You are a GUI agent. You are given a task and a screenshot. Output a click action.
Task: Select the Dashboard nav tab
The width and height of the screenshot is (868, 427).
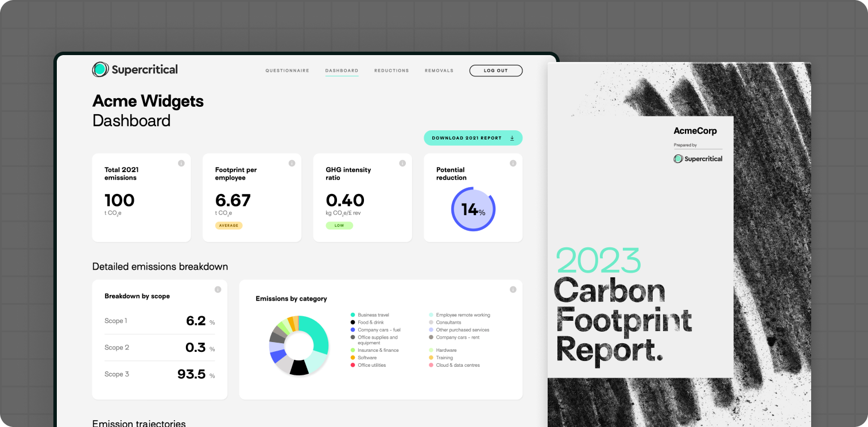(x=342, y=71)
